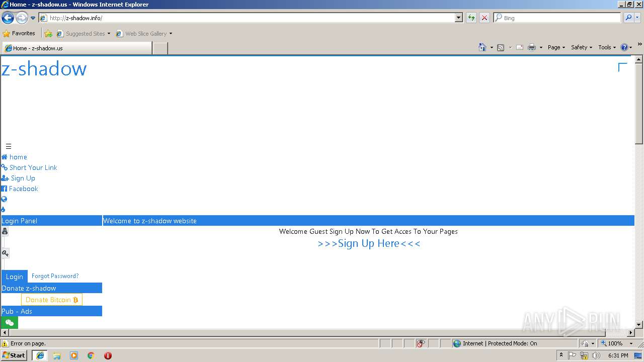Go back with the browser back arrow
644x362 pixels.
[8, 18]
